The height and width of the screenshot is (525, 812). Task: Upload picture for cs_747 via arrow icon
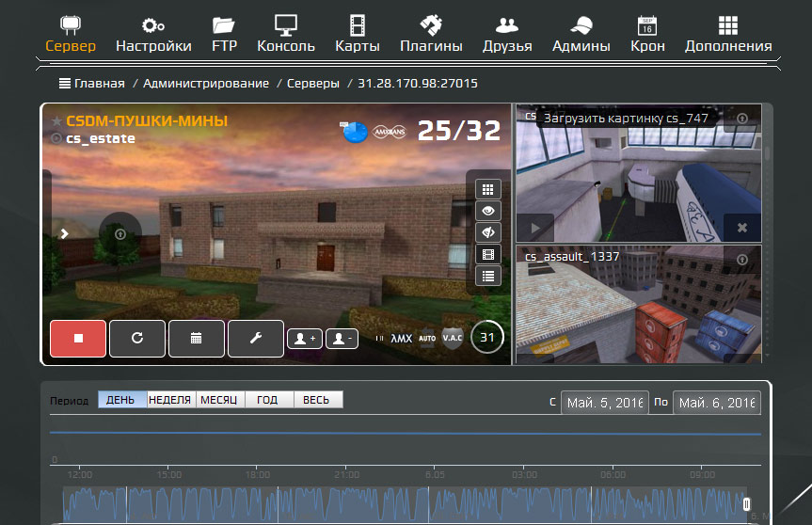(x=742, y=118)
